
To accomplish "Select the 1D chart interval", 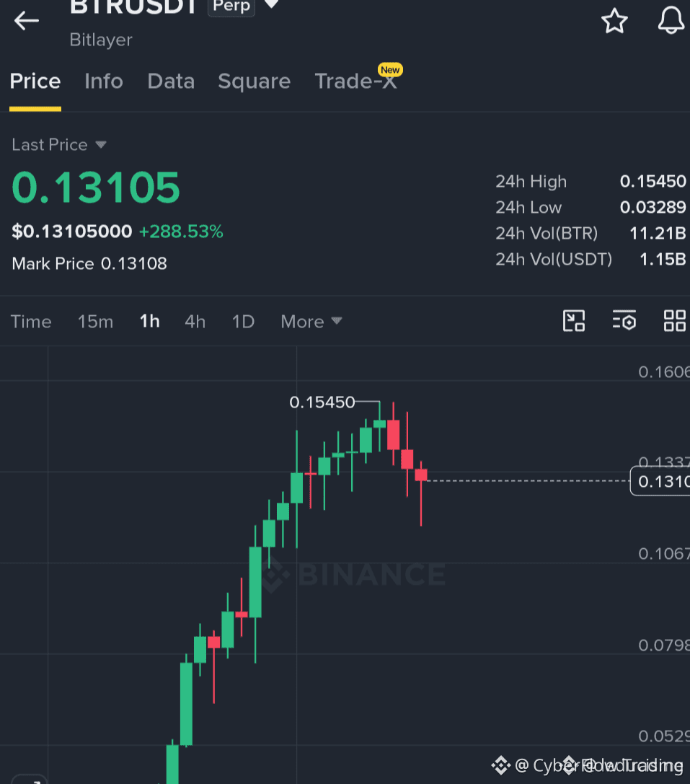I will [x=243, y=322].
